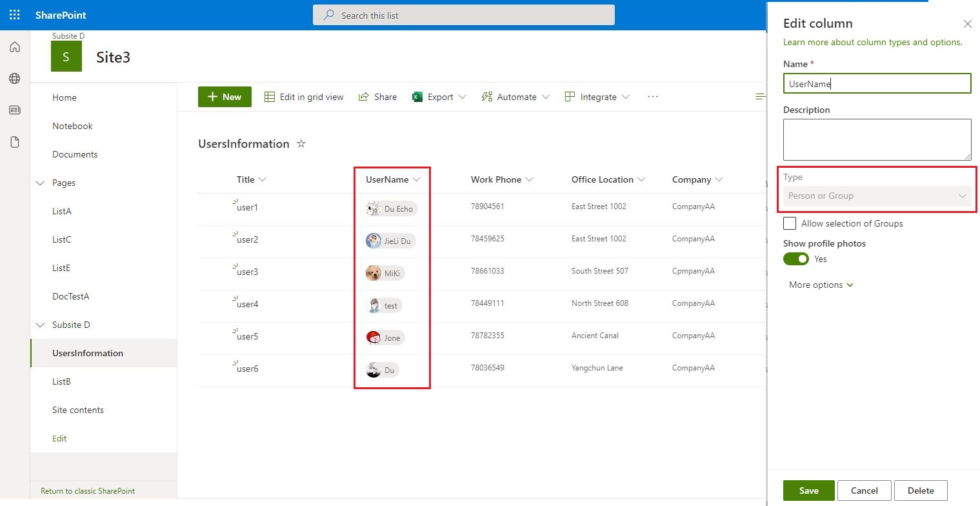
Task: Click the Excel icon beside Export
Action: point(417,97)
